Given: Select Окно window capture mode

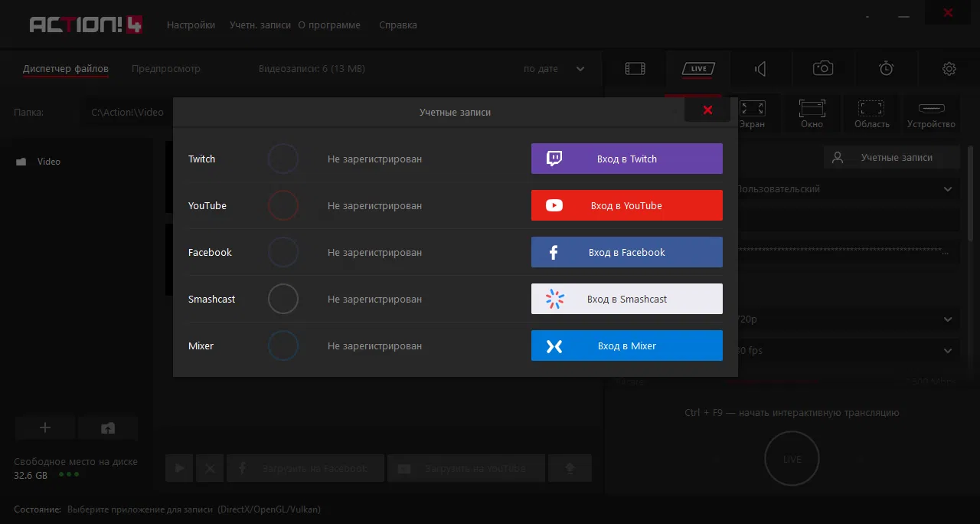Looking at the screenshot, I should [812, 115].
